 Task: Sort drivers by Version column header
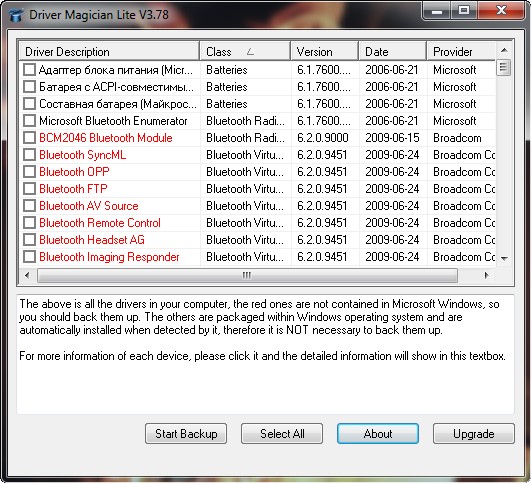[x=325, y=51]
